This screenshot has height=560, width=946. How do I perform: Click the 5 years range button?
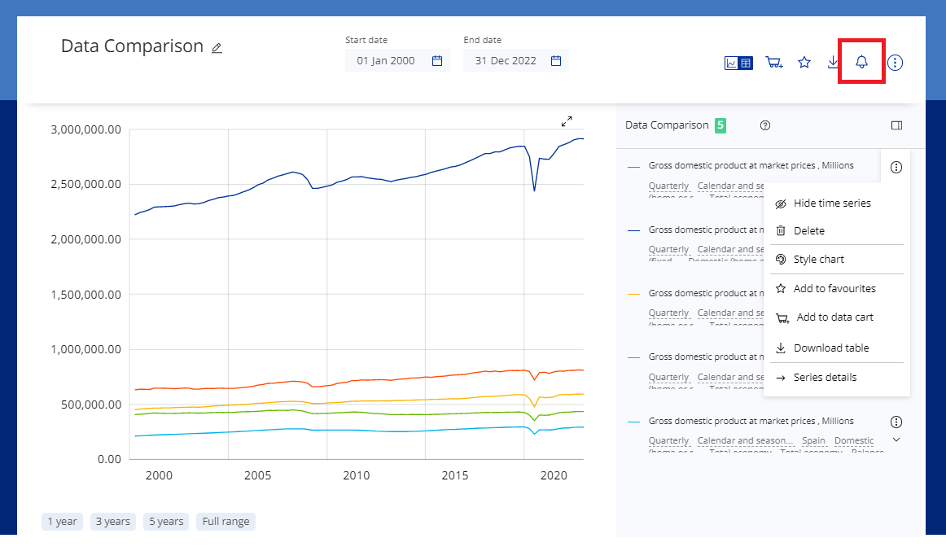(165, 522)
